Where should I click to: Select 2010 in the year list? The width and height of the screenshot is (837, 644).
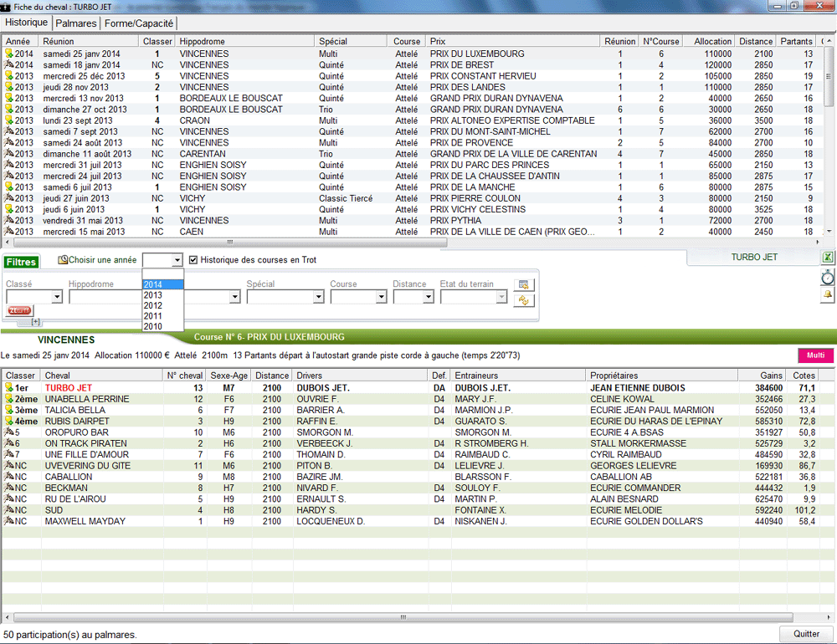coord(163,326)
